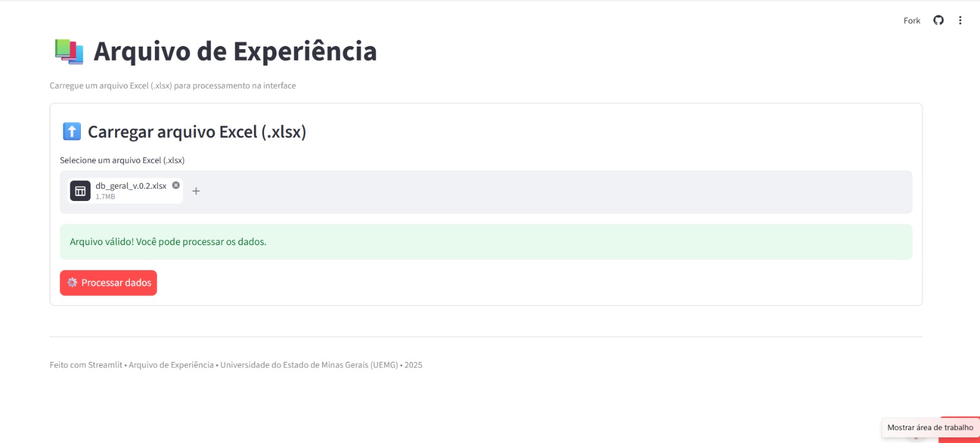Add another file with the plus icon
Image resolution: width=980 pixels, height=443 pixels.
[x=196, y=191]
